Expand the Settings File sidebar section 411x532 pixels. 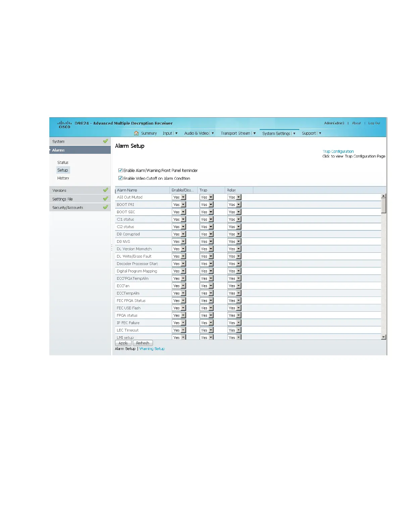[x=80, y=199]
